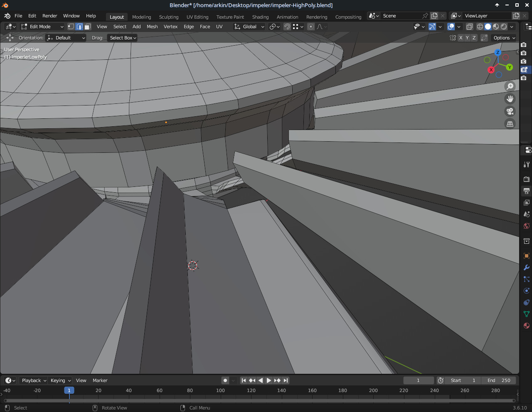Play animation in reverse button
The height and width of the screenshot is (412, 532).
coord(261,380)
